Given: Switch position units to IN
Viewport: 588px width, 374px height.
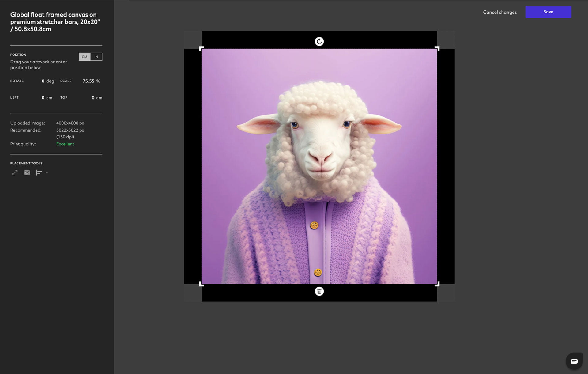Looking at the screenshot, I should (x=96, y=56).
